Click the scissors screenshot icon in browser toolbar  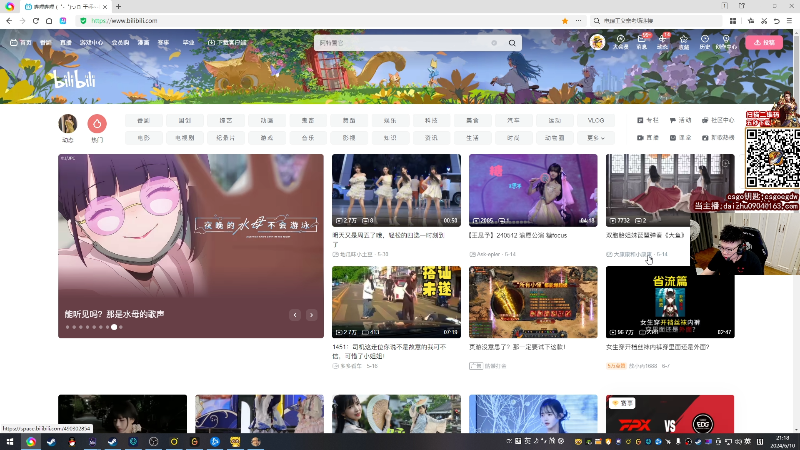click(x=764, y=21)
